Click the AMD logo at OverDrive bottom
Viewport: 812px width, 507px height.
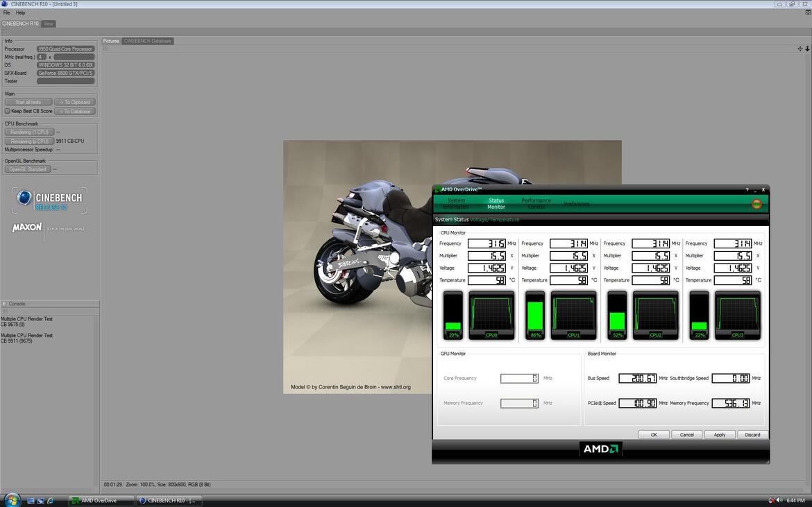[x=601, y=449]
